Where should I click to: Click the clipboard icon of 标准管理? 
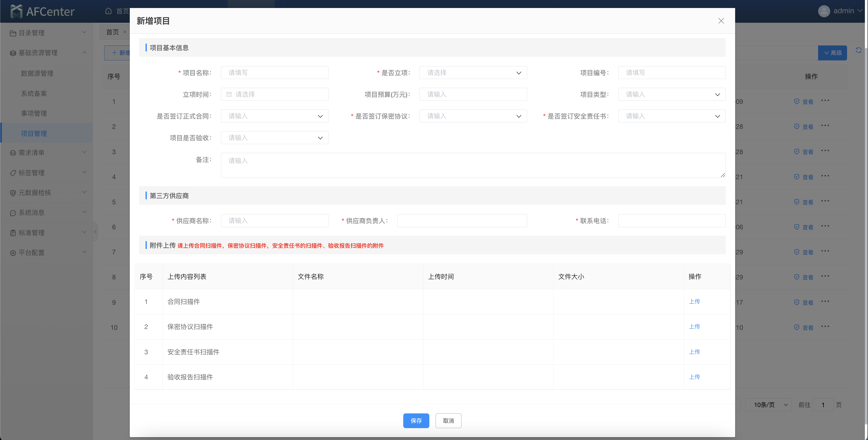tap(13, 233)
